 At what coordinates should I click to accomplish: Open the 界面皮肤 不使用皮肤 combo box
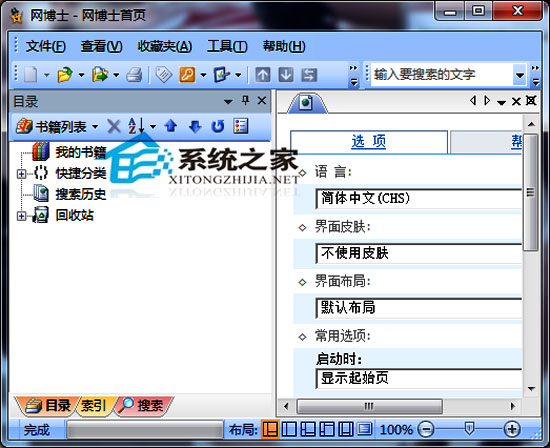click(x=419, y=253)
